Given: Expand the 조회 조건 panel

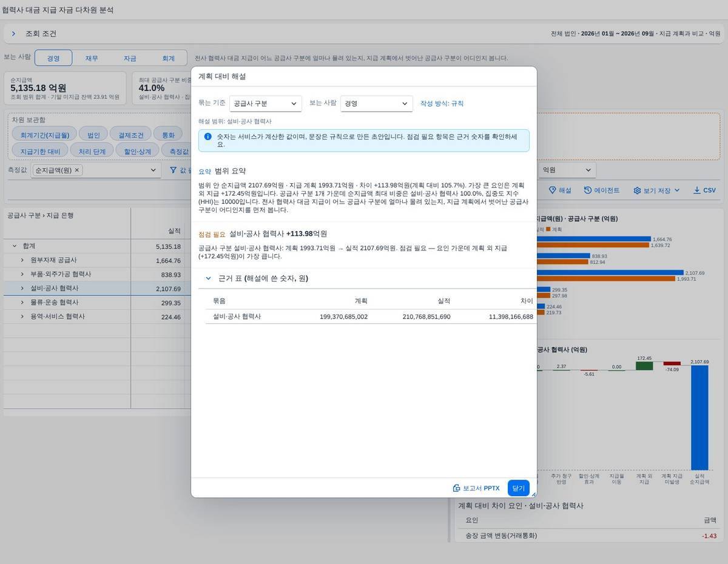Looking at the screenshot, I should coord(13,34).
